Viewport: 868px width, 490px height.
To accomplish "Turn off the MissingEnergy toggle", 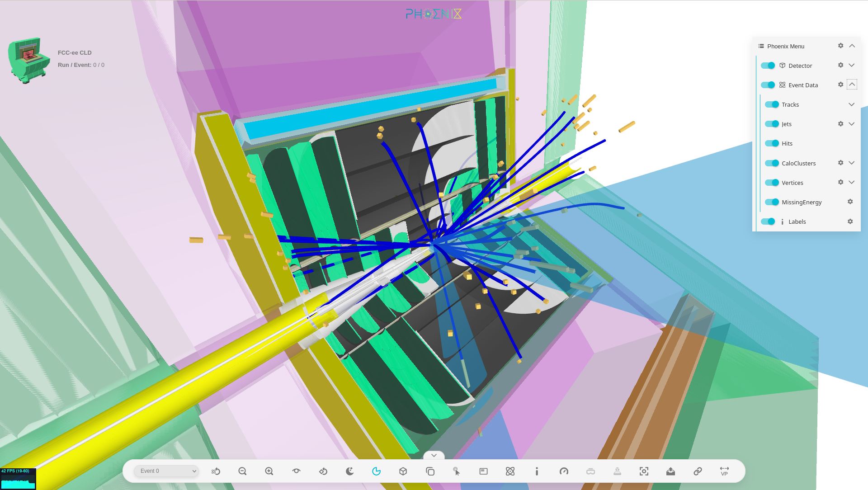I will pyautogui.click(x=772, y=202).
